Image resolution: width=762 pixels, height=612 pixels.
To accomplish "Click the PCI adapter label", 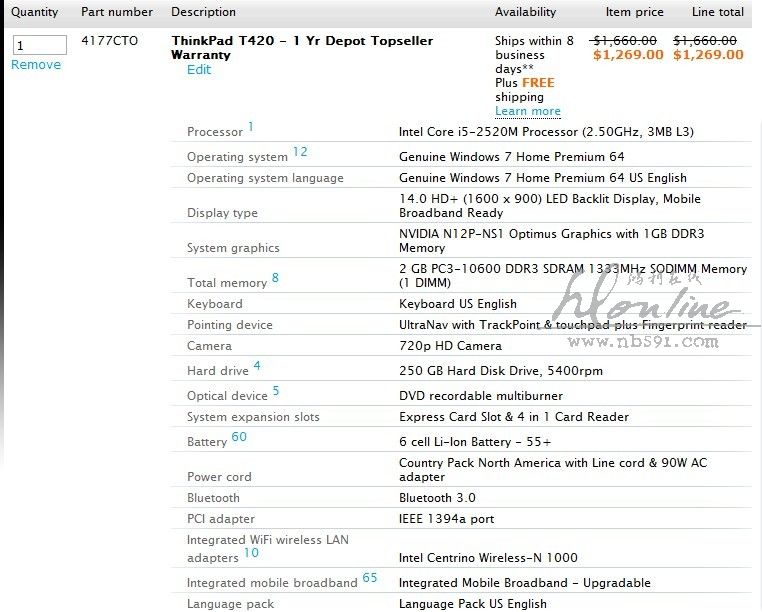I will coord(221,519).
